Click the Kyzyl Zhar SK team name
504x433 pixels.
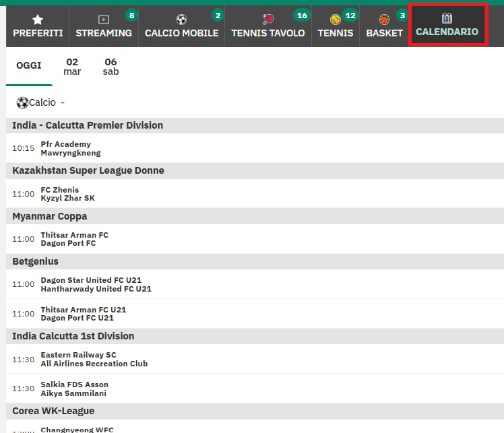68,198
